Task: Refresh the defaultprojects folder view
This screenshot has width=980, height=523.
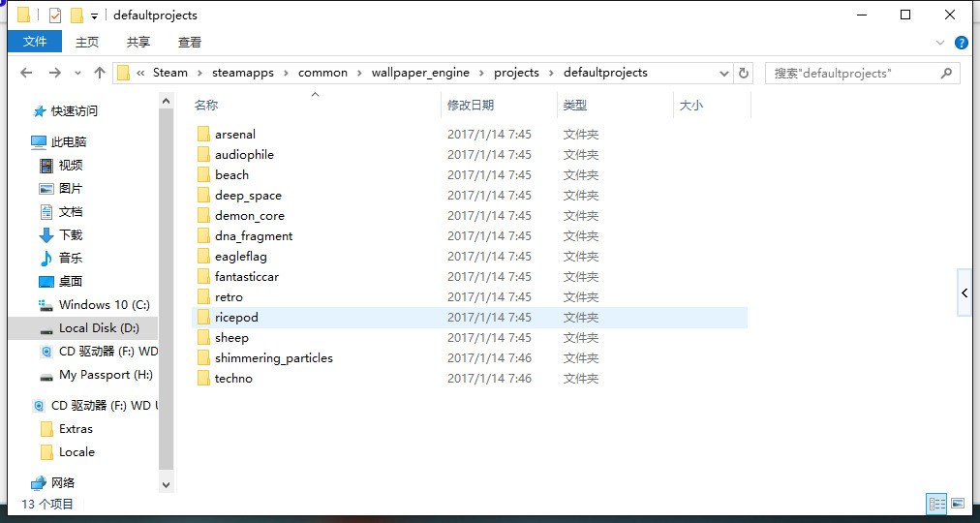Action: (744, 73)
